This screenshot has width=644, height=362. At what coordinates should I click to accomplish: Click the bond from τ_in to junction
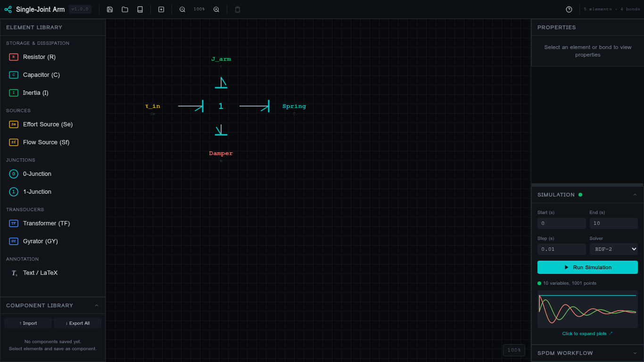[x=190, y=106]
